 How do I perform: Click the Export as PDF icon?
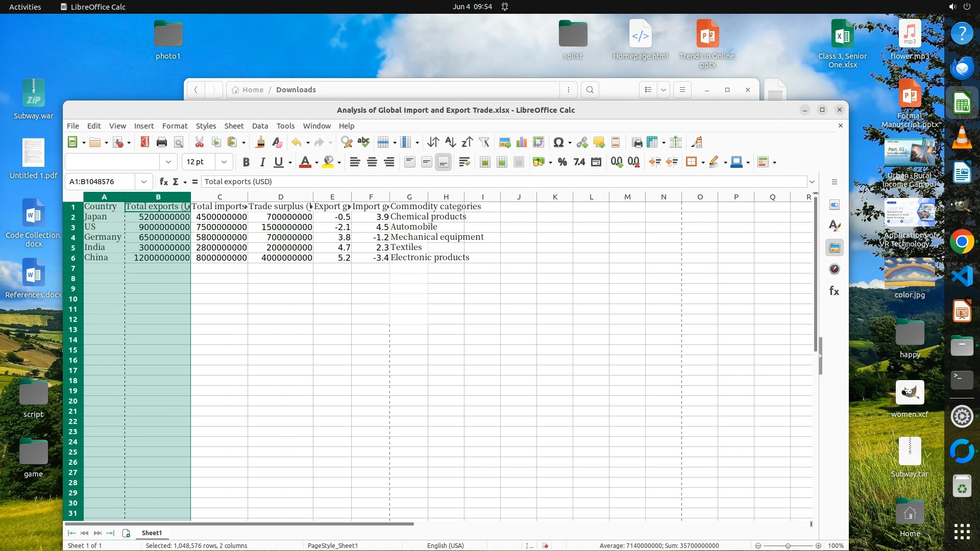(x=145, y=142)
